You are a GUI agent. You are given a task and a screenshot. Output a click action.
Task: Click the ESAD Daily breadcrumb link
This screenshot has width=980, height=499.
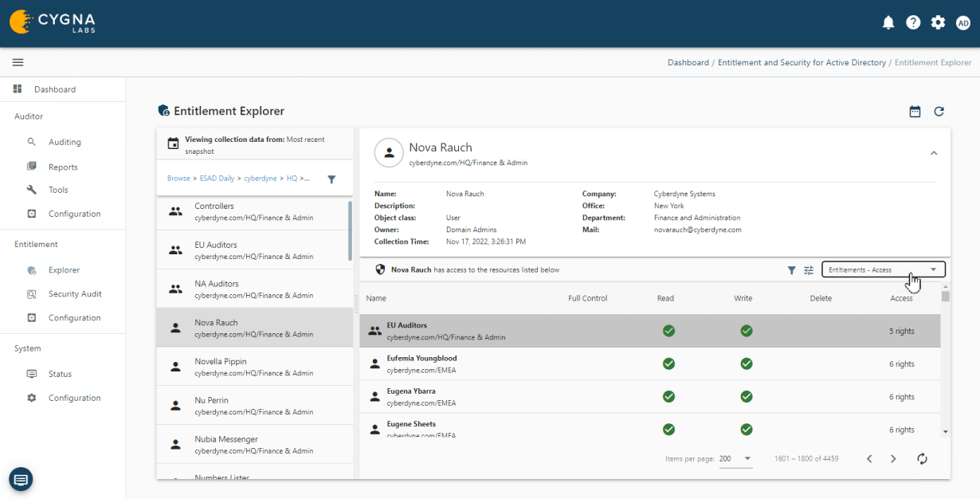216,178
